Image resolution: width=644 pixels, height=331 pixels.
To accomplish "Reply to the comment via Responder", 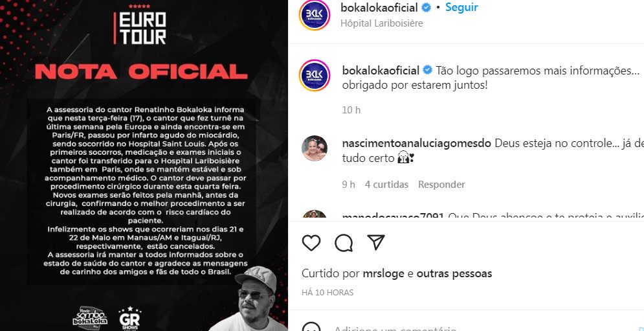I will [441, 185].
